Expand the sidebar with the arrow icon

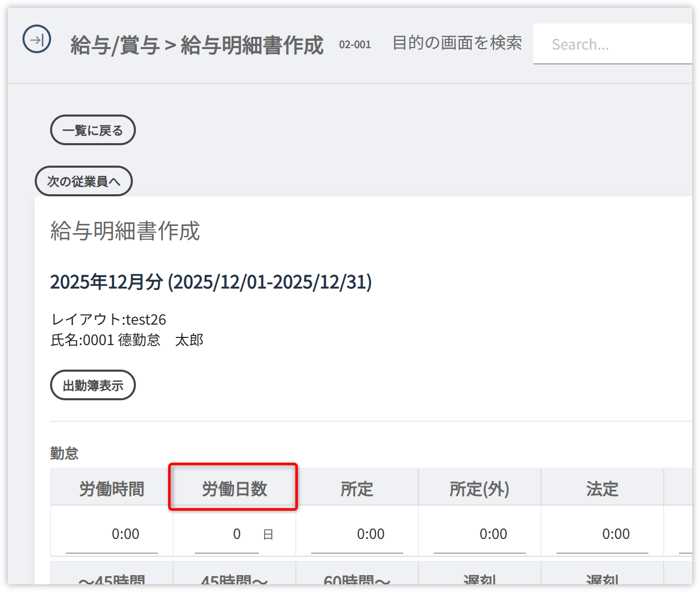[37, 39]
